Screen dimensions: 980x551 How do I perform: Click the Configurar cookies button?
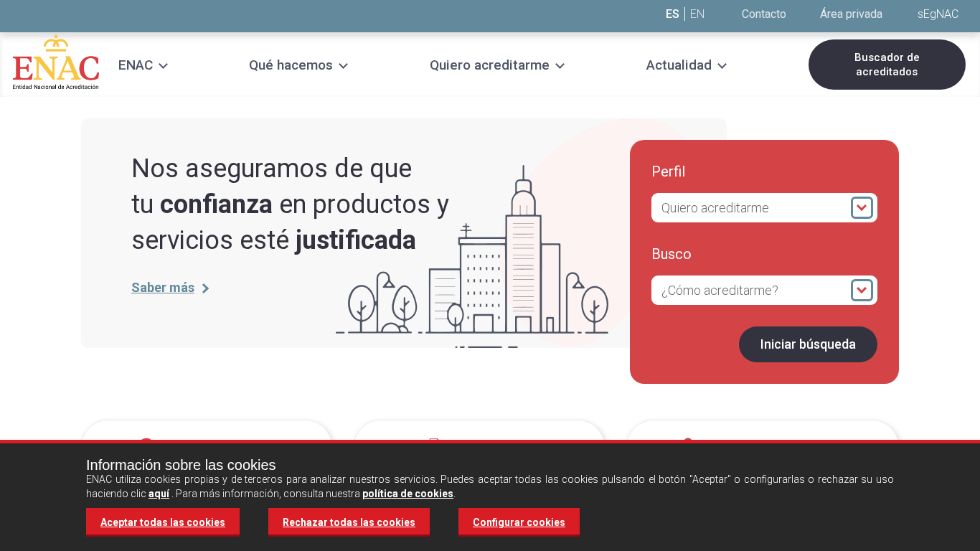click(x=519, y=522)
